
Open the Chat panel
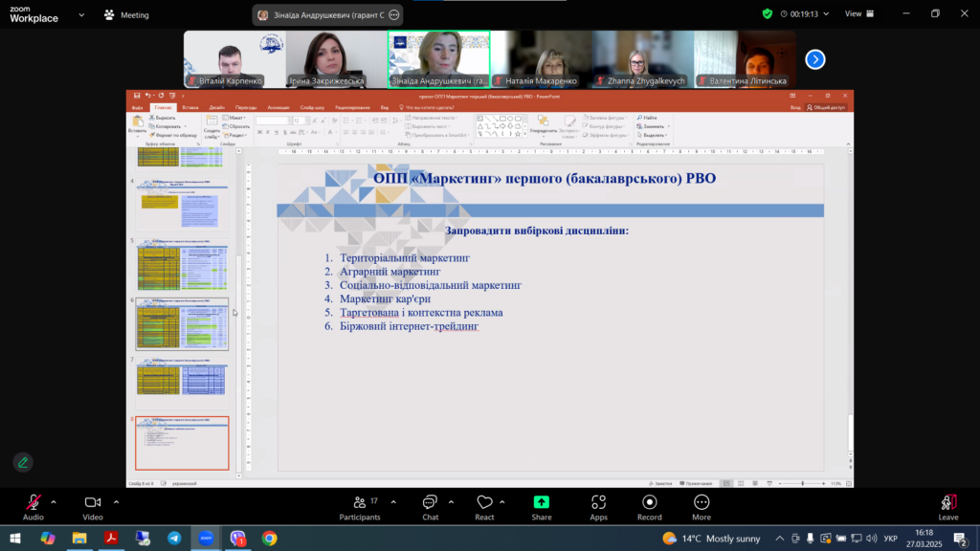[430, 507]
